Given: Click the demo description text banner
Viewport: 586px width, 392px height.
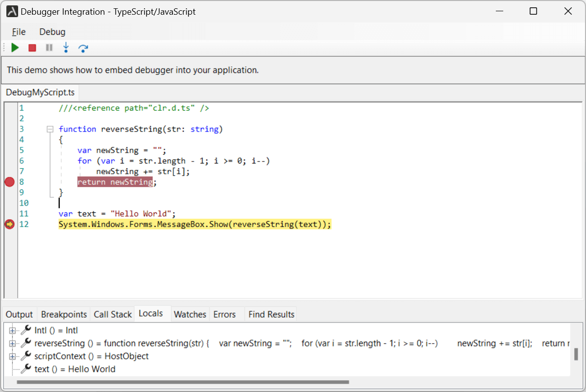Looking at the screenshot, I should tap(133, 70).
